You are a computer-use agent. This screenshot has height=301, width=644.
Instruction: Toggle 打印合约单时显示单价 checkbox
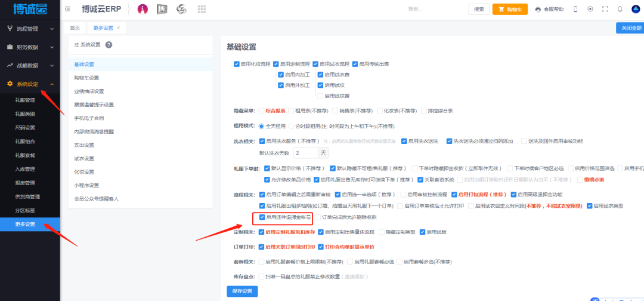tap(321, 247)
